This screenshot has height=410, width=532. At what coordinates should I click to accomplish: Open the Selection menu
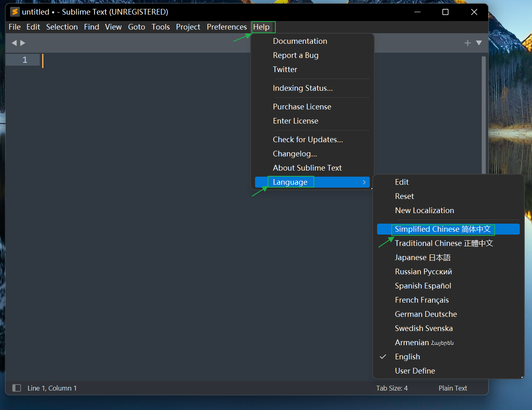point(62,27)
